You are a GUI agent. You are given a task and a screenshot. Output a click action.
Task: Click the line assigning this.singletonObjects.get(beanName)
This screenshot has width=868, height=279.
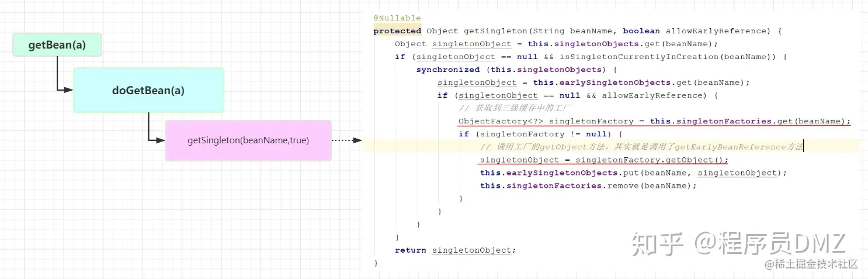click(x=556, y=44)
